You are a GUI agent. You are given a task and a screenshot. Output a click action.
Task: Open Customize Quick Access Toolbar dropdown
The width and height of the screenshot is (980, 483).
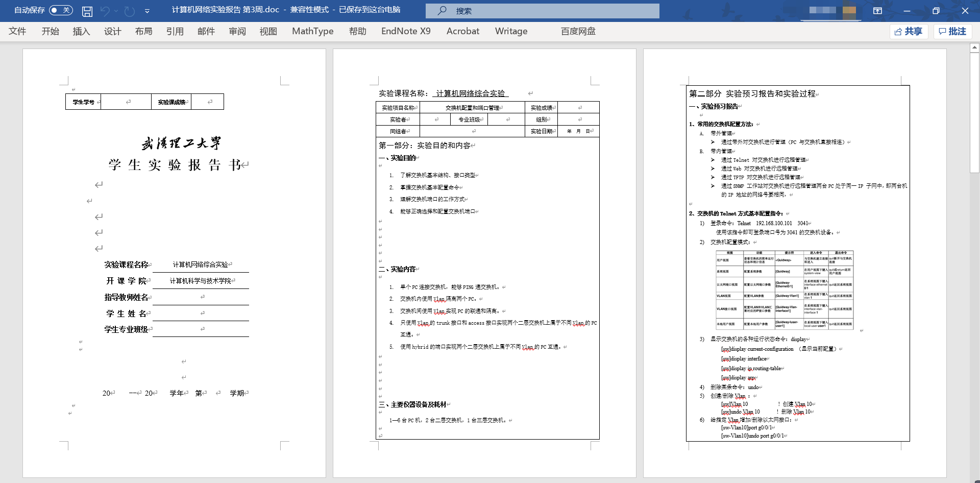pyautogui.click(x=147, y=11)
